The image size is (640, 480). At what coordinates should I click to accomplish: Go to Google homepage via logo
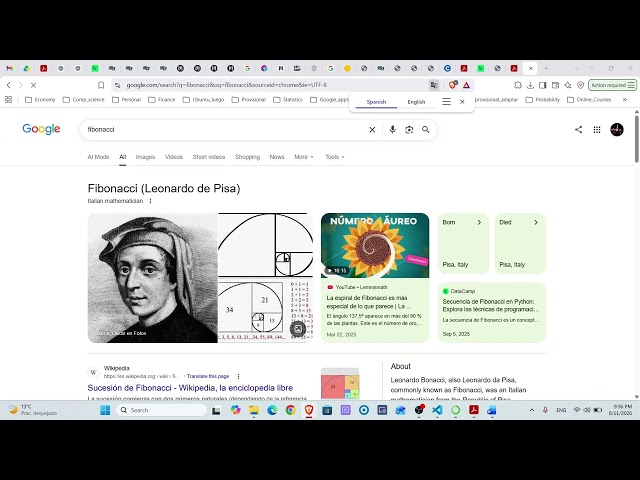point(41,129)
